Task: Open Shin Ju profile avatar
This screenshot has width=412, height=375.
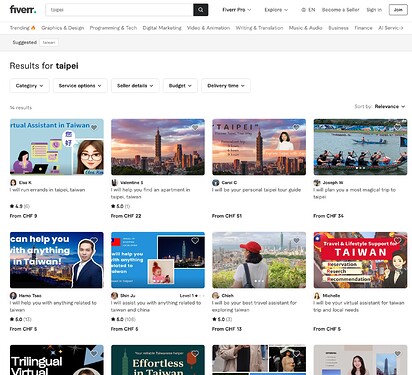Action: [114, 296]
